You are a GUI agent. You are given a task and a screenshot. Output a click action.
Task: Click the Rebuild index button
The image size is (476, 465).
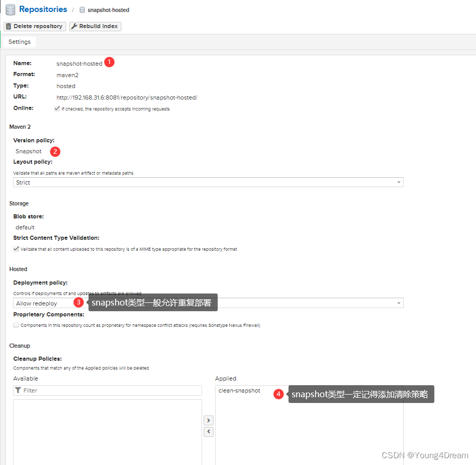tap(95, 27)
